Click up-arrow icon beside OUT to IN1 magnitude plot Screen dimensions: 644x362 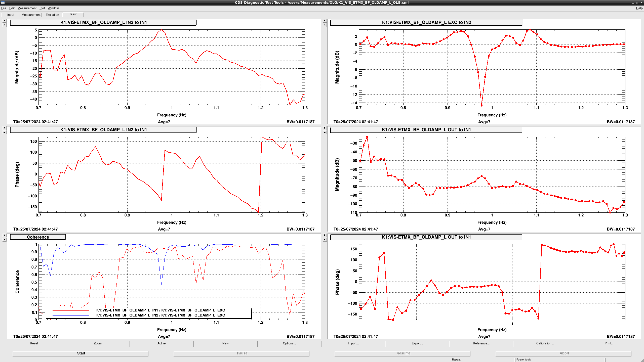click(x=325, y=132)
